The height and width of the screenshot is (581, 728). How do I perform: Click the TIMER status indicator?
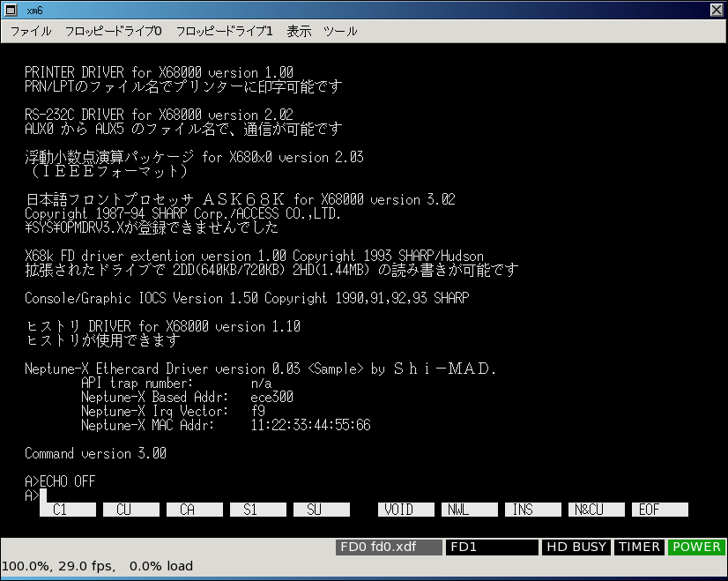coord(639,547)
